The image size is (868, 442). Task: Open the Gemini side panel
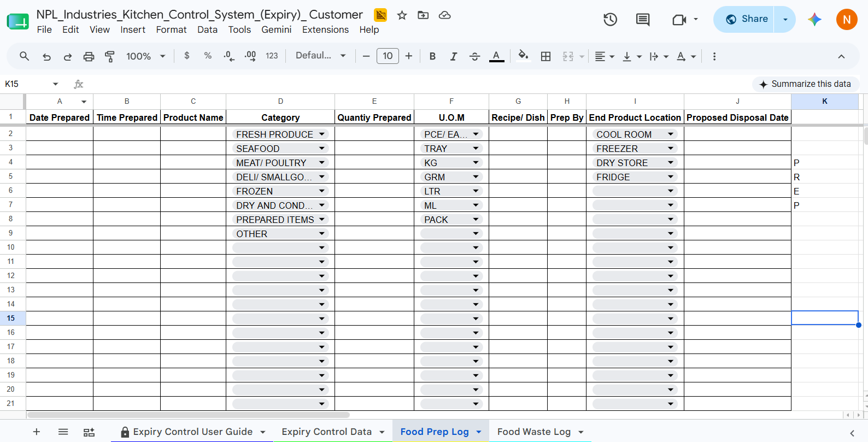tap(814, 20)
